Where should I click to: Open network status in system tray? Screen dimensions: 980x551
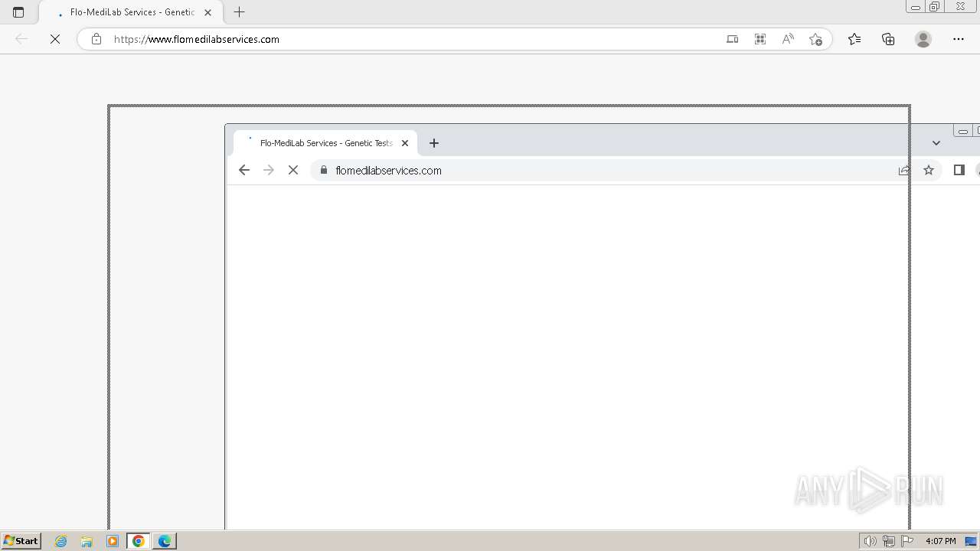[x=889, y=541]
